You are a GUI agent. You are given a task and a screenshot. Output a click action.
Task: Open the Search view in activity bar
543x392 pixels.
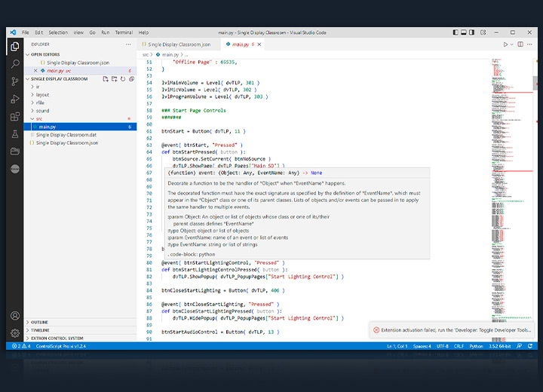[15, 64]
